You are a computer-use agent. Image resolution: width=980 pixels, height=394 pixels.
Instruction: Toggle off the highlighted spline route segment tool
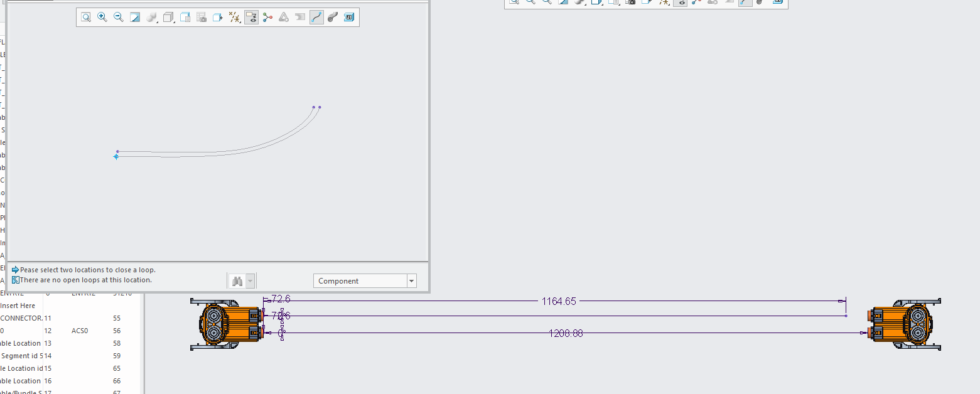pos(316,17)
